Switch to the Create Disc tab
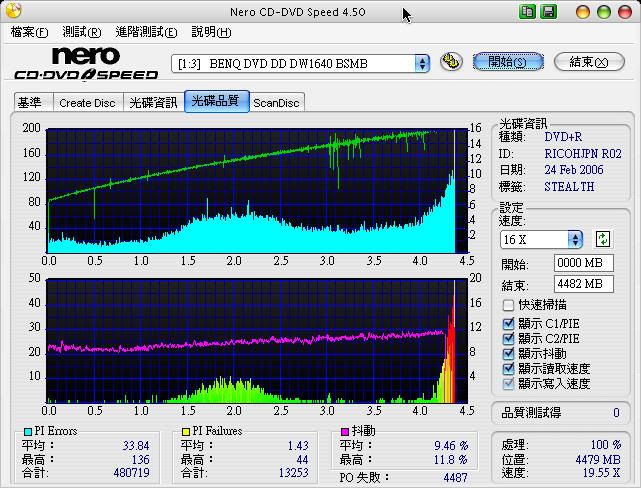 pos(87,103)
